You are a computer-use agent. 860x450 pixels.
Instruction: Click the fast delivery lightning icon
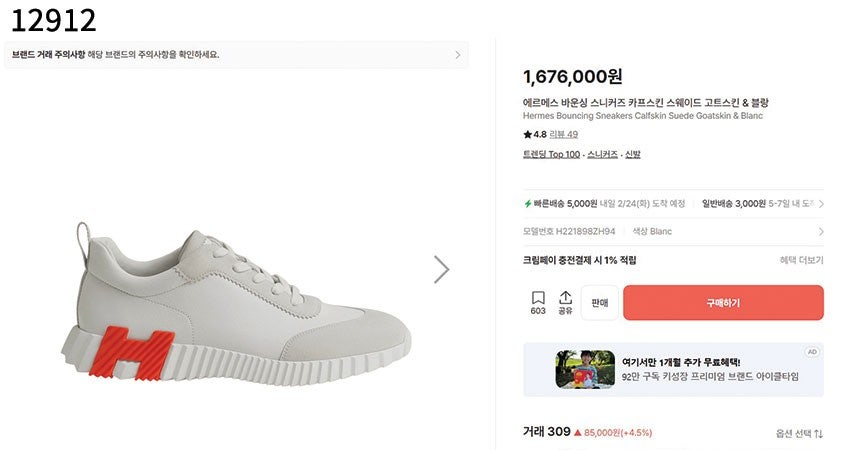coord(528,203)
